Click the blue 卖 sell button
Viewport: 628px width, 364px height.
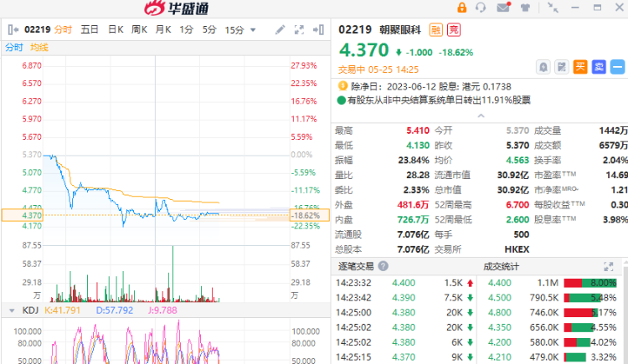599,67
